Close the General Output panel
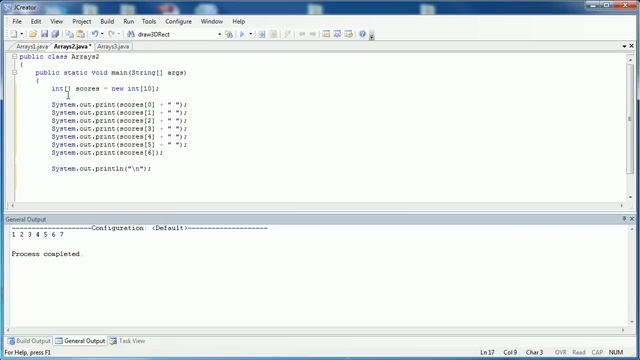This screenshot has width=640, height=360. coord(632,219)
